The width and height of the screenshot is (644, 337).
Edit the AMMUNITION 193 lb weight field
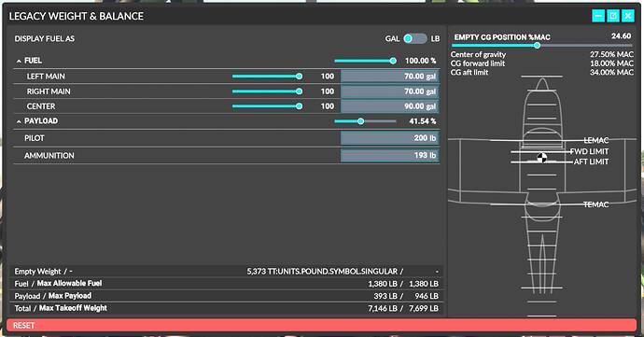(390, 155)
